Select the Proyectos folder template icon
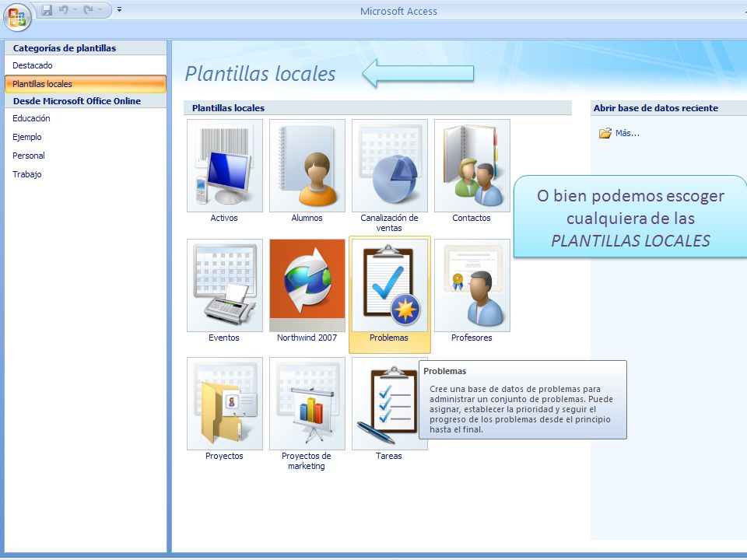The height and width of the screenshot is (560, 747). (x=225, y=404)
